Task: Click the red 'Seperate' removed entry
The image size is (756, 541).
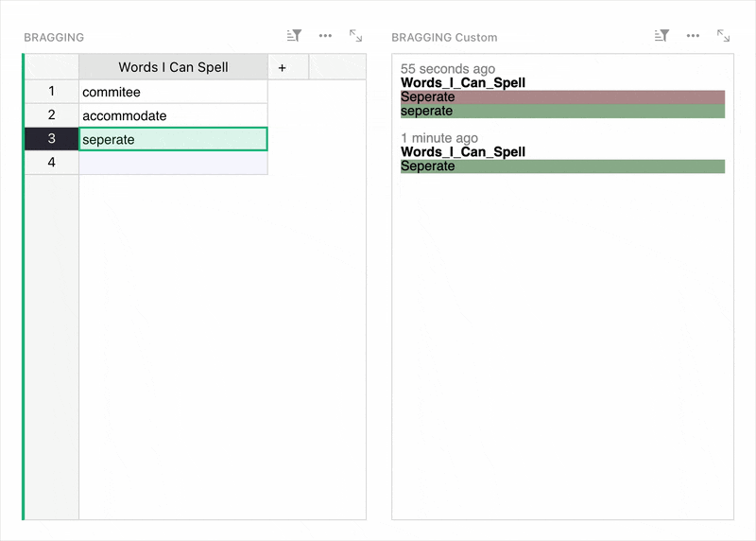Action: click(562, 96)
